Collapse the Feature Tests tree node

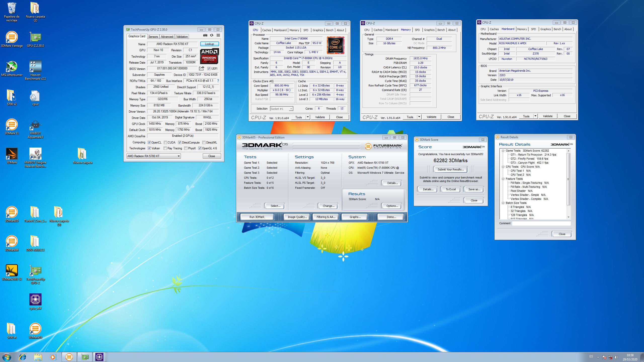[x=503, y=179]
